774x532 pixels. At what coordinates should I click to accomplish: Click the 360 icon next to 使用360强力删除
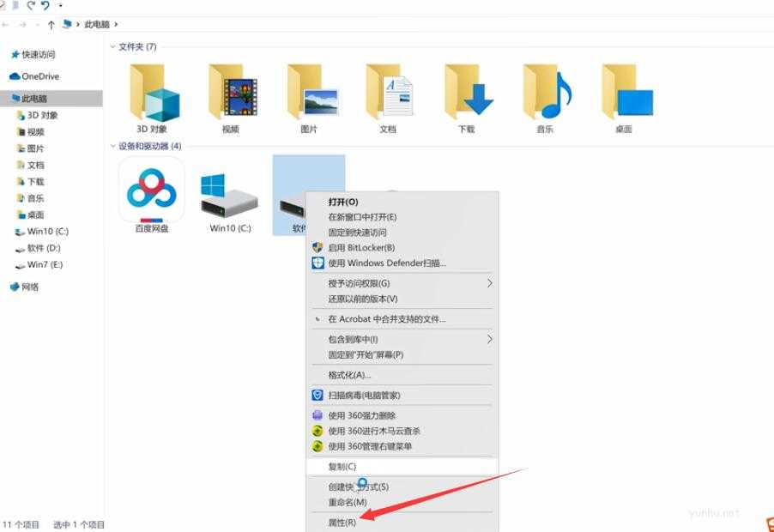click(x=316, y=415)
